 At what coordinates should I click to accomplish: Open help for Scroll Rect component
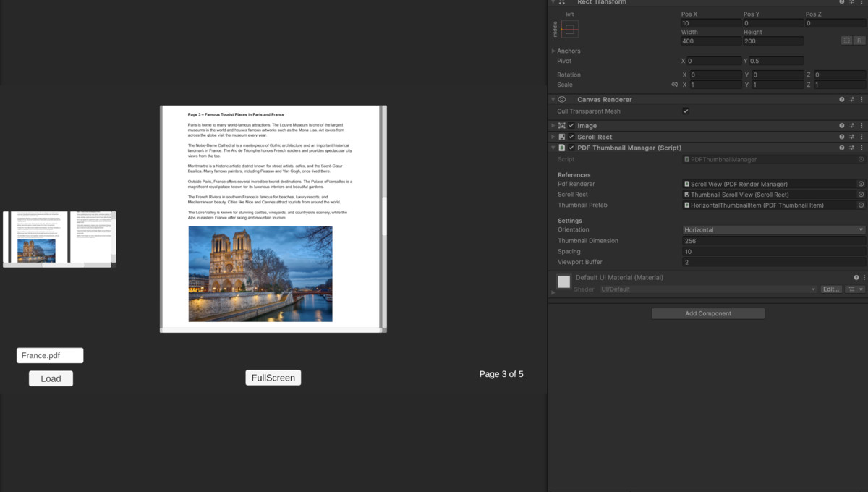[x=842, y=137]
